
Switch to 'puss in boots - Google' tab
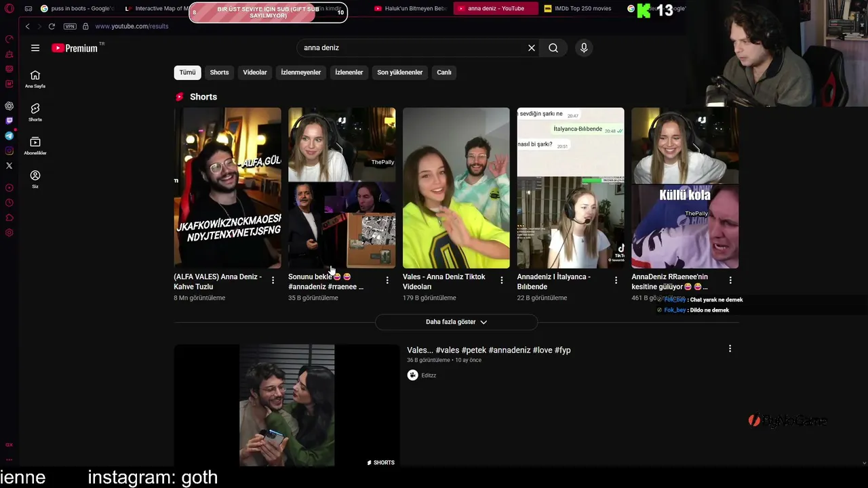click(77, 9)
